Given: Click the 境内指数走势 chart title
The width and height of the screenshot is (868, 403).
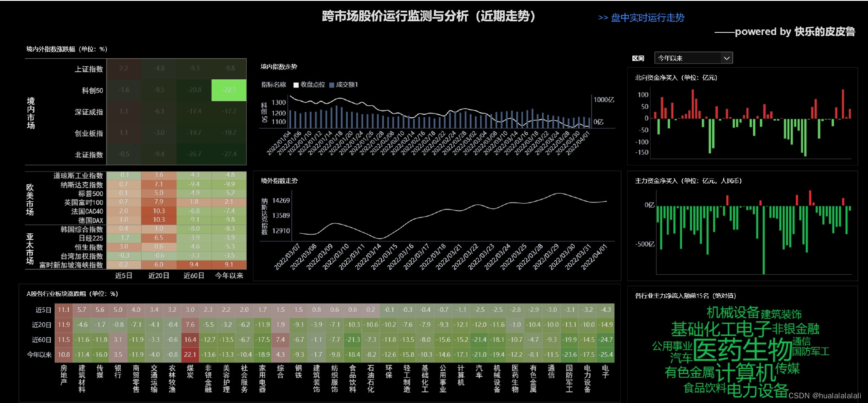Looking at the screenshot, I should [x=279, y=67].
